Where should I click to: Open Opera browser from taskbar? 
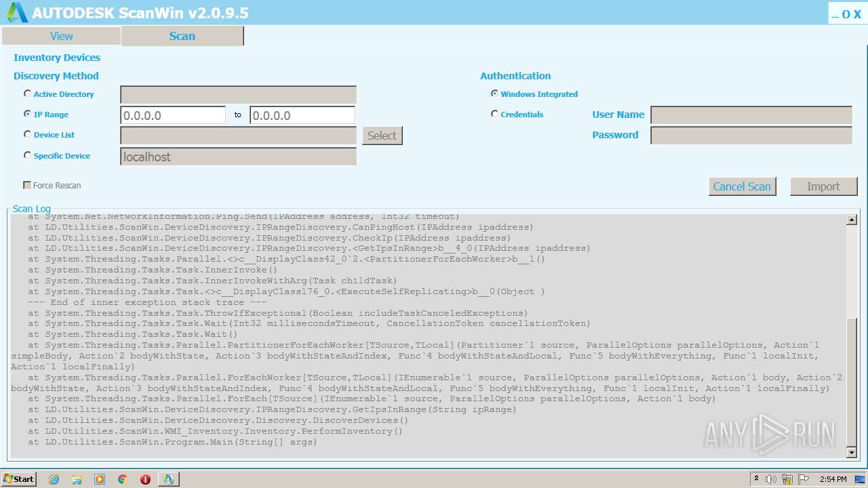(145, 479)
